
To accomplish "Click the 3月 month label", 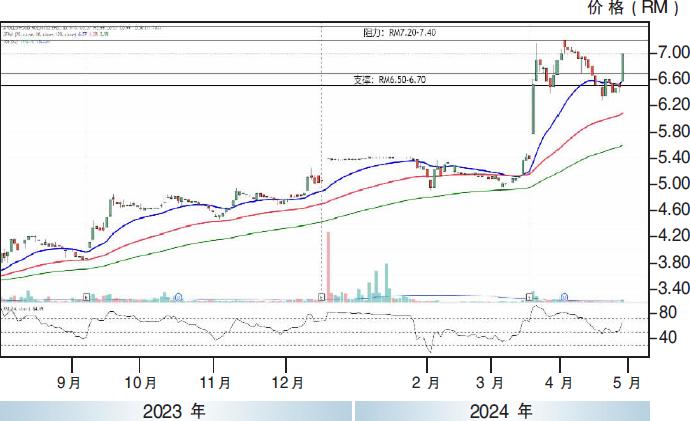I will pos(490,383).
